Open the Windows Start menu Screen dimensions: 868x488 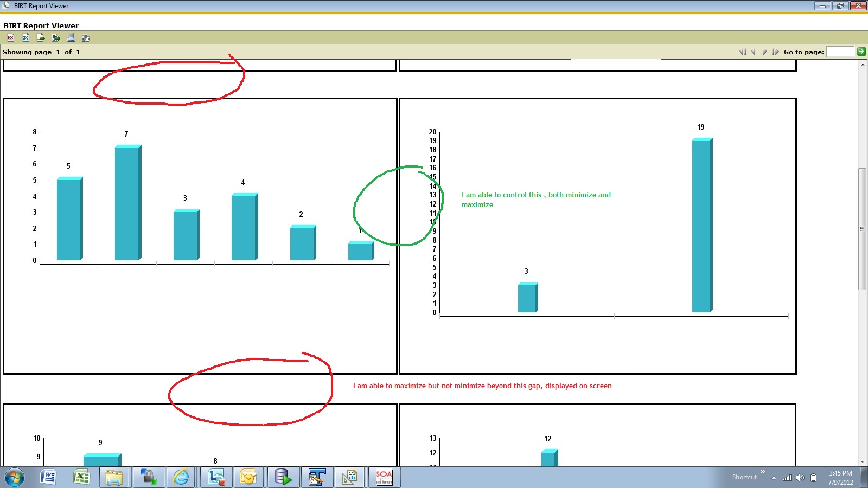click(15, 478)
